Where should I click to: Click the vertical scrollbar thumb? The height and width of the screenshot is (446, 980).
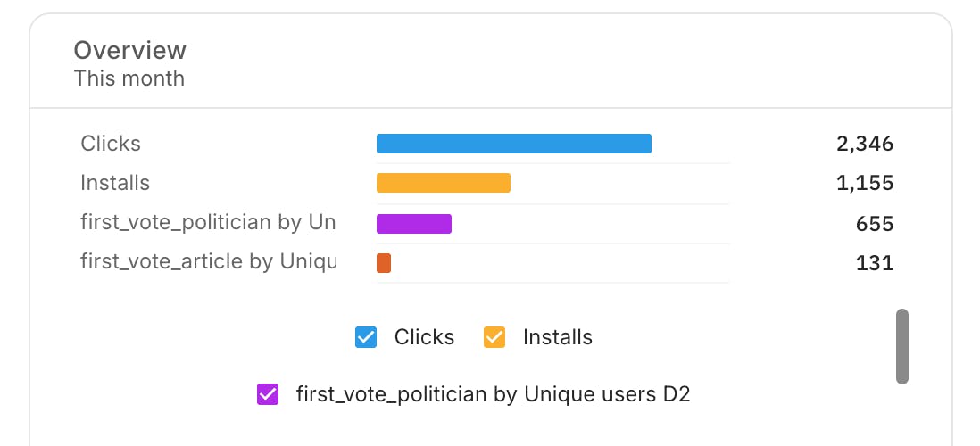pos(901,346)
